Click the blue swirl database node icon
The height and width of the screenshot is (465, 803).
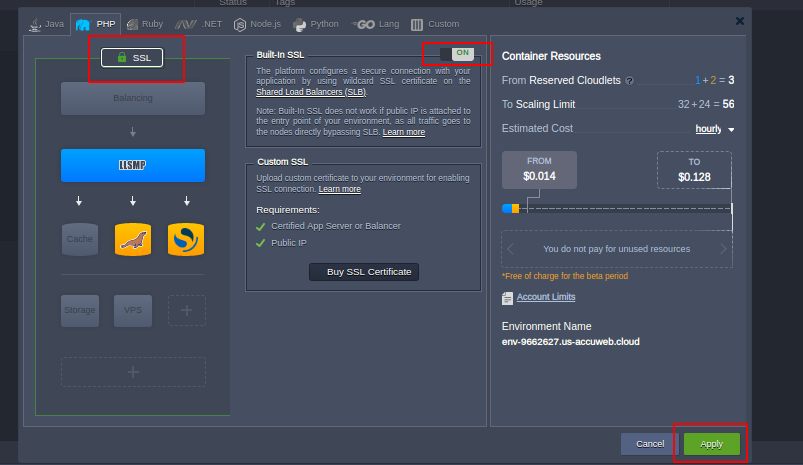186,238
